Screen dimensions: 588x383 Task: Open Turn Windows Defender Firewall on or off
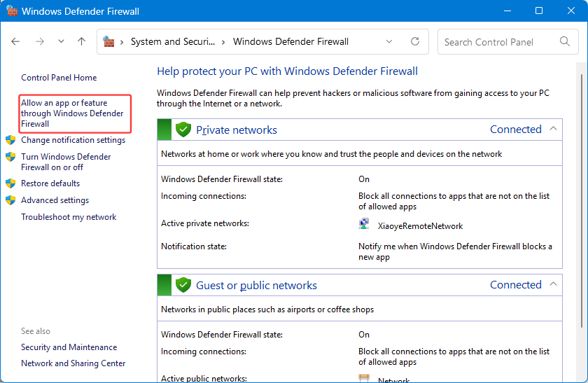point(66,162)
